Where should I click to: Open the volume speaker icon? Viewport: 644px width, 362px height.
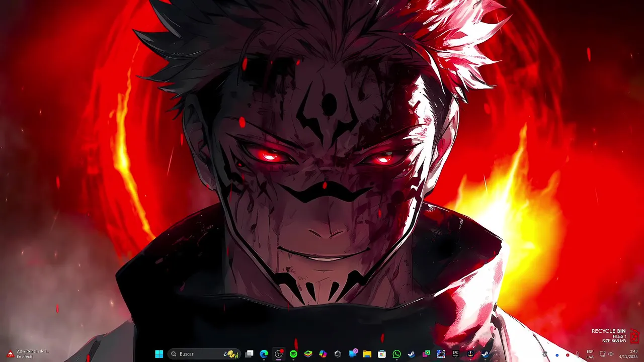(x=611, y=354)
